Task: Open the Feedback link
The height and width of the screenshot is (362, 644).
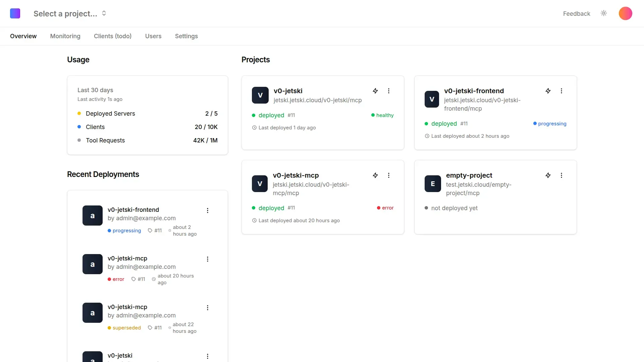Action: tap(576, 13)
